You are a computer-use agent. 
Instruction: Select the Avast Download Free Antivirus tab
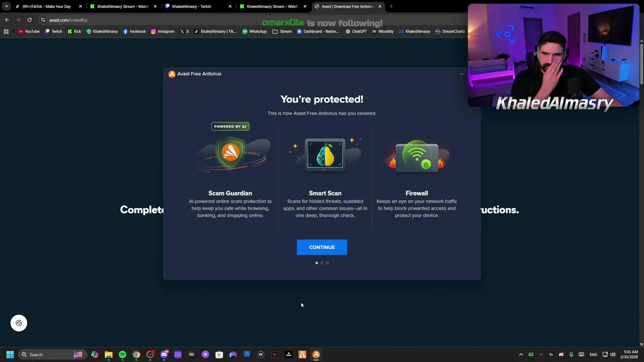pyautogui.click(x=347, y=7)
